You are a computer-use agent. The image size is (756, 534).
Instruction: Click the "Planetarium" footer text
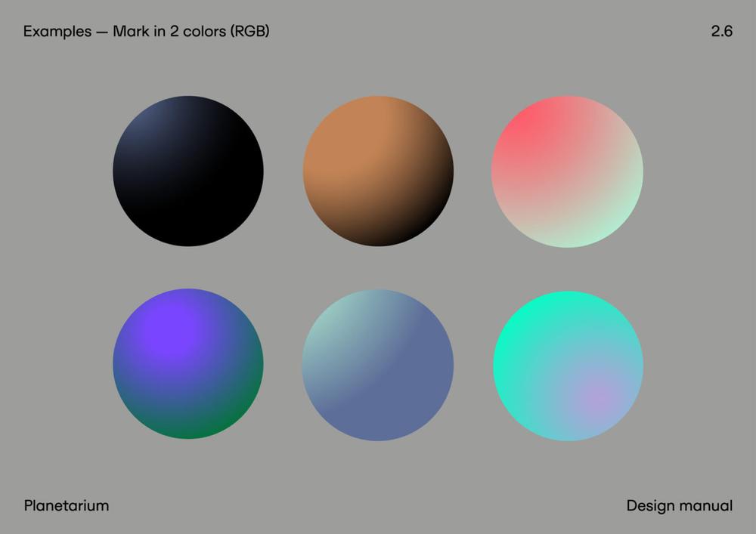pyautogui.click(x=67, y=505)
